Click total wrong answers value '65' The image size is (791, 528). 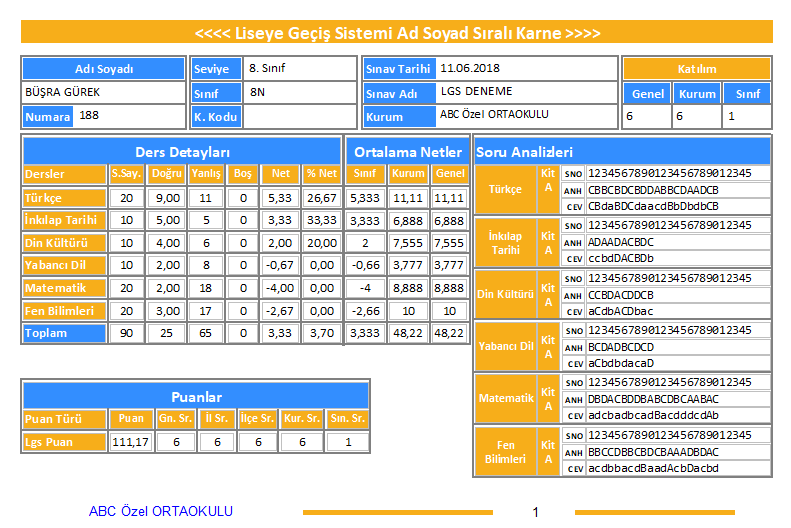[205, 333]
